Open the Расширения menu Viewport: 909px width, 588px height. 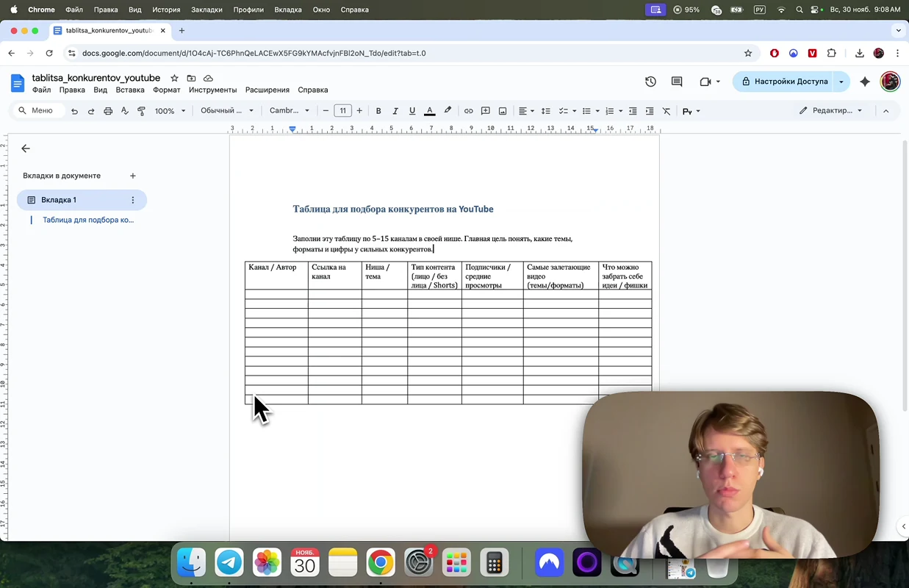point(267,90)
